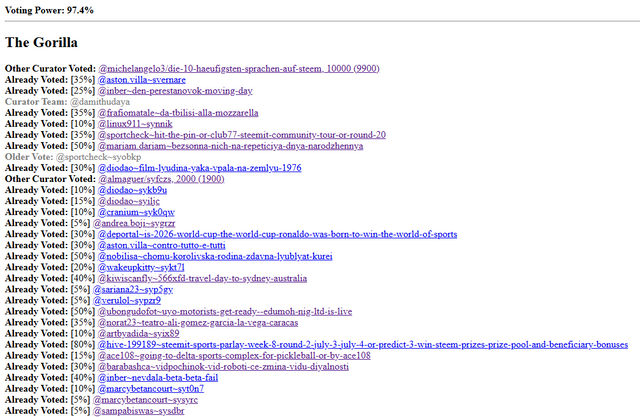
Task: Click 'Older Vote: @sportcheck~syobkp' text
Action: (x=73, y=157)
